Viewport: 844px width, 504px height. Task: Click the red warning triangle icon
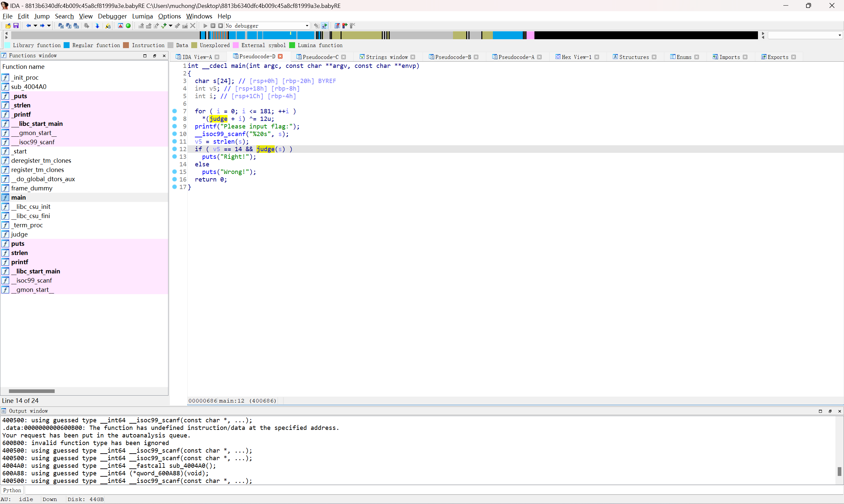(x=120, y=26)
